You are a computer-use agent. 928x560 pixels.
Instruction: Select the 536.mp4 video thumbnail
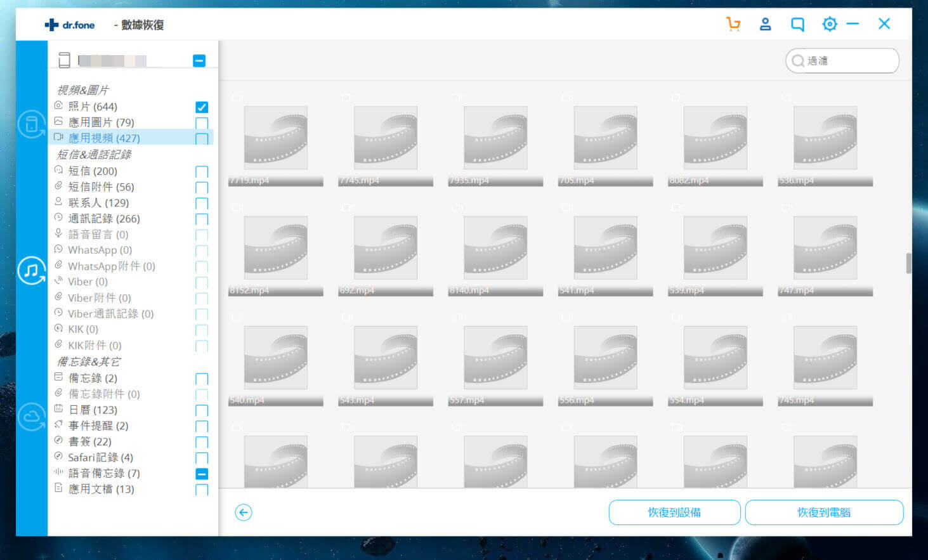coord(825,138)
